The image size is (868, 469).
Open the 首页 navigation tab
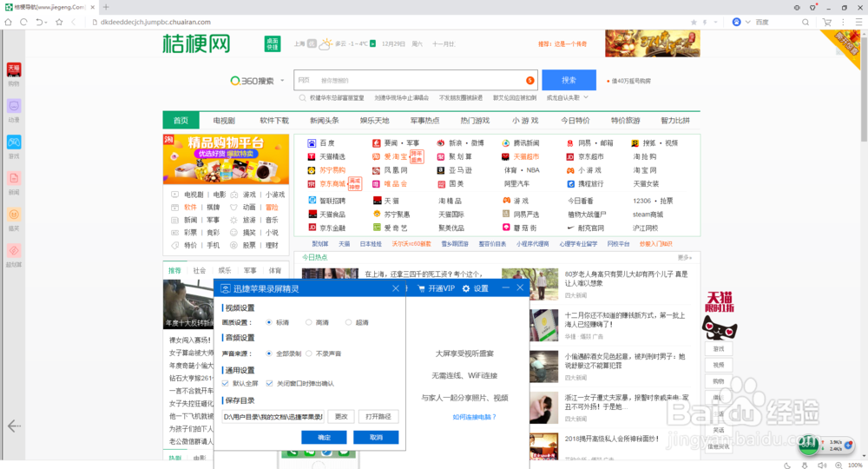181,120
